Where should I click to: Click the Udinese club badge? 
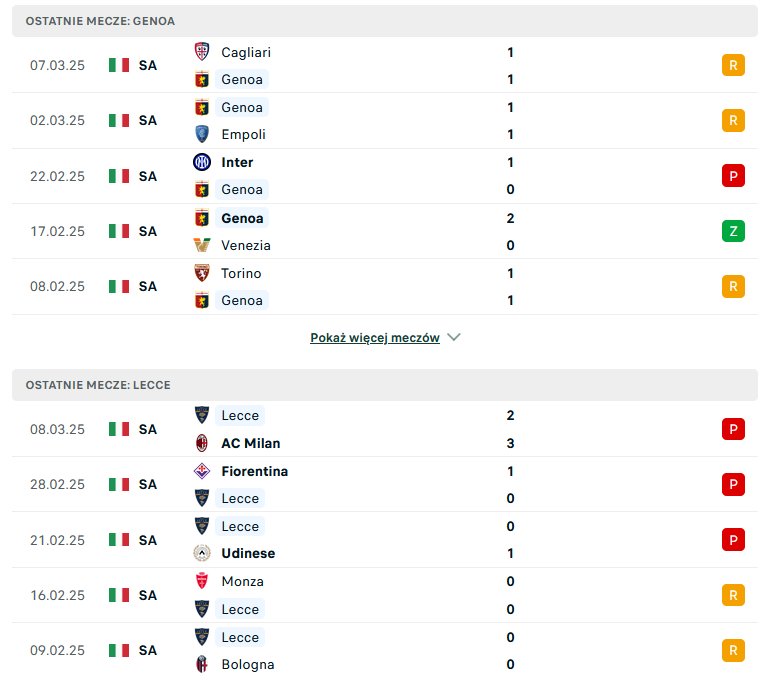coord(202,553)
